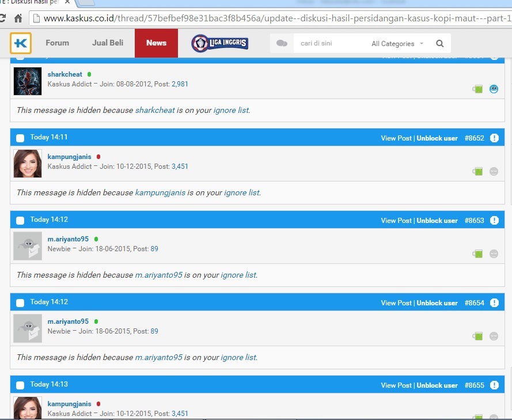Screen dimensions: 512x420
Task: Go to browser home page icon
Action: coord(18,18)
